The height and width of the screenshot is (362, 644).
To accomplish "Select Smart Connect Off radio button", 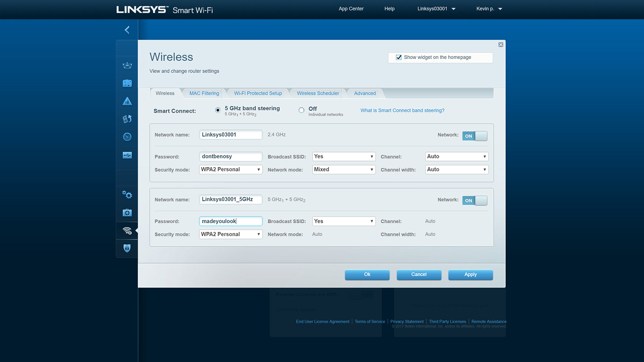I will [x=301, y=110].
